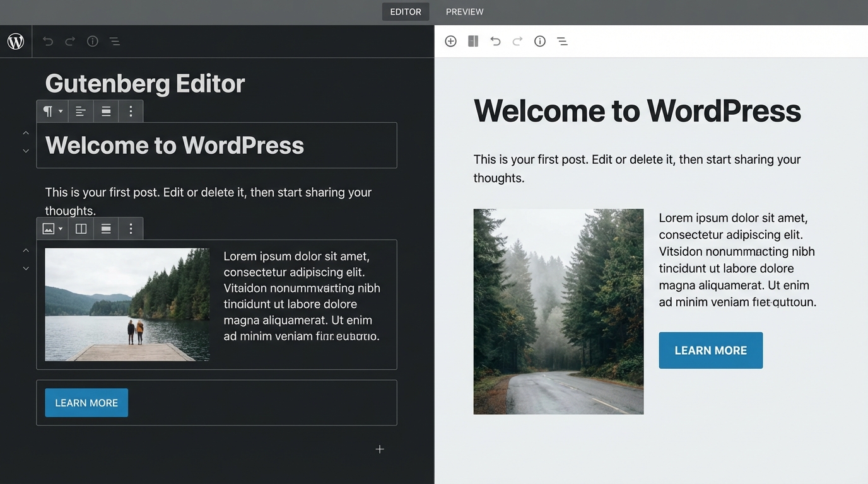Viewport: 868px width, 484px height.
Task: Open the heading block options menu
Action: [131, 111]
